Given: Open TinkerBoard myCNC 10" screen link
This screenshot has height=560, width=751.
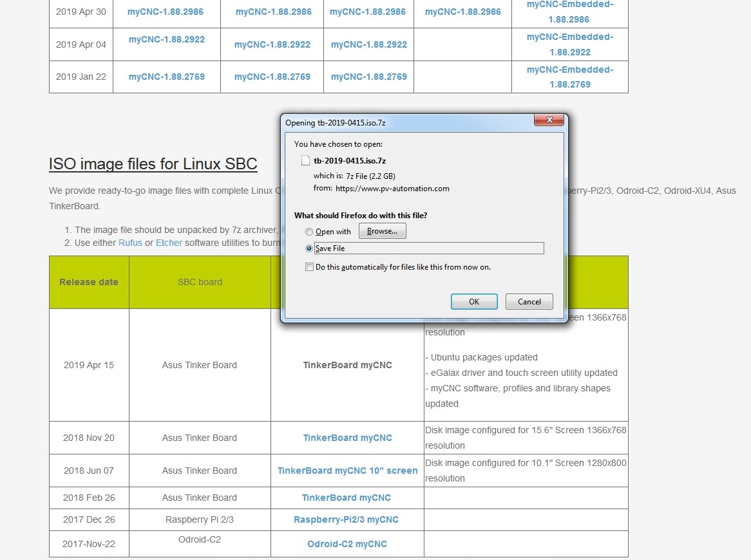Looking at the screenshot, I should pyautogui.click(x=347, y=471).
